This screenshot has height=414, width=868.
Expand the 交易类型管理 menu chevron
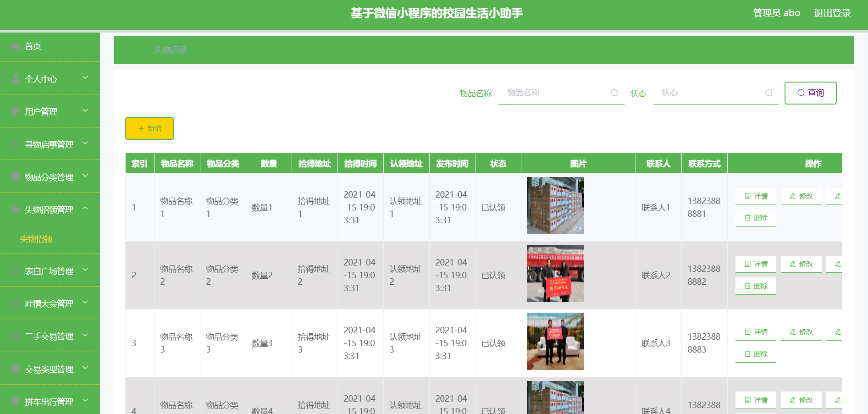[85, 368]
